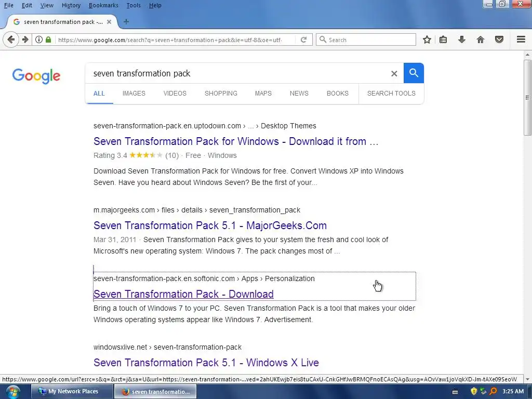532x399 pixels.
Task: Switch to the IMAGES tab
Action: click(x=134, y=94)
